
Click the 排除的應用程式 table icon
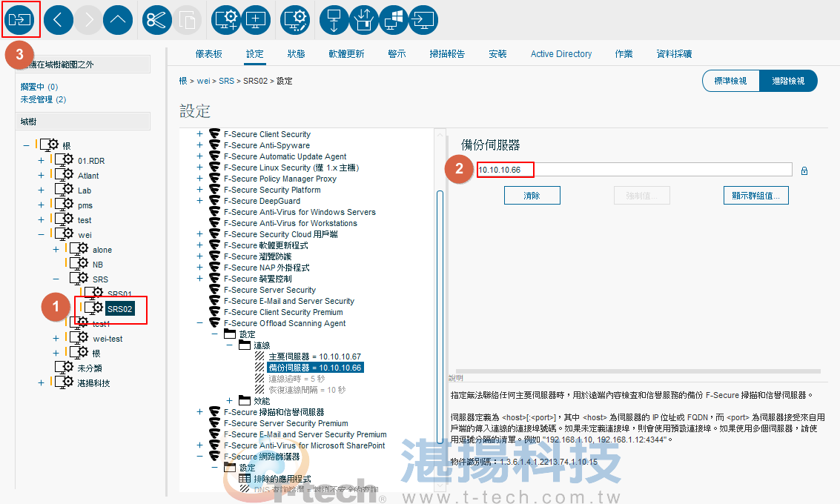245,478
